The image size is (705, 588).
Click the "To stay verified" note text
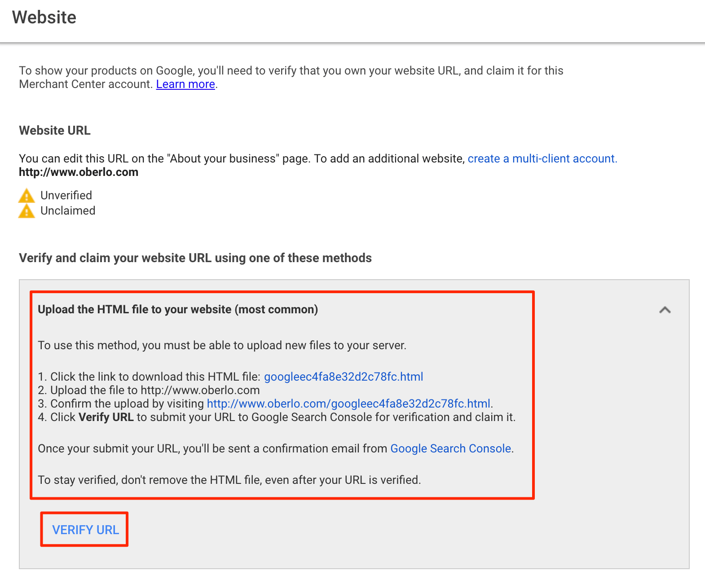coord(229,480)
